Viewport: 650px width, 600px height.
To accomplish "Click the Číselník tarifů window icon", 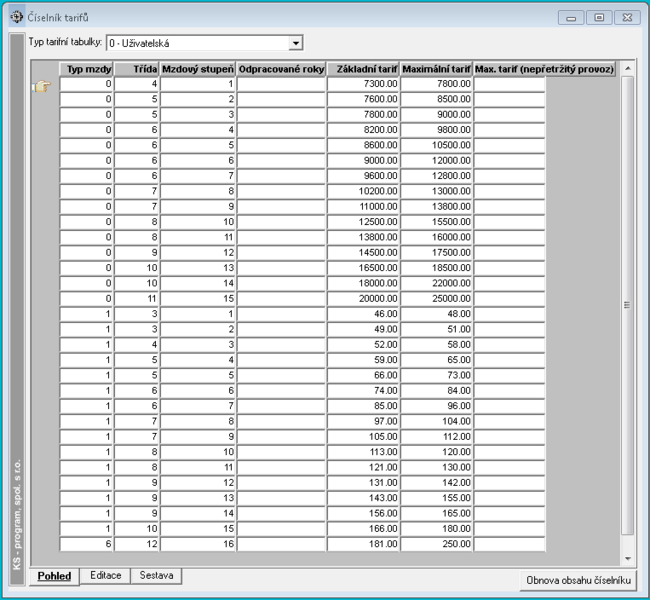I will [x=17, y=17].
